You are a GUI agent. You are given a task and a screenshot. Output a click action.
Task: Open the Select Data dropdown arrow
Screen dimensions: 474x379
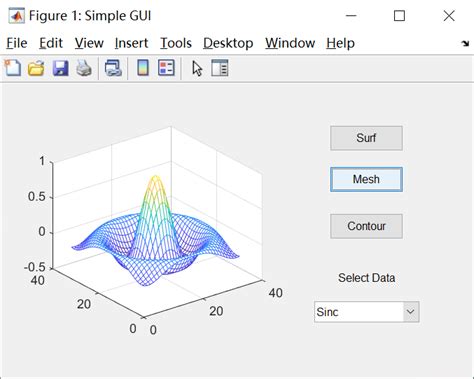click(411, 312)
